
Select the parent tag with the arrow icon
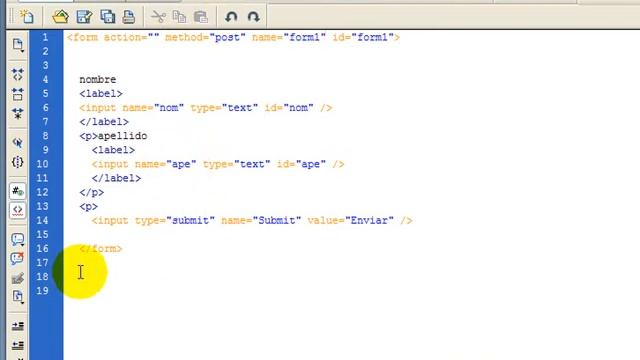pos(18,143)
